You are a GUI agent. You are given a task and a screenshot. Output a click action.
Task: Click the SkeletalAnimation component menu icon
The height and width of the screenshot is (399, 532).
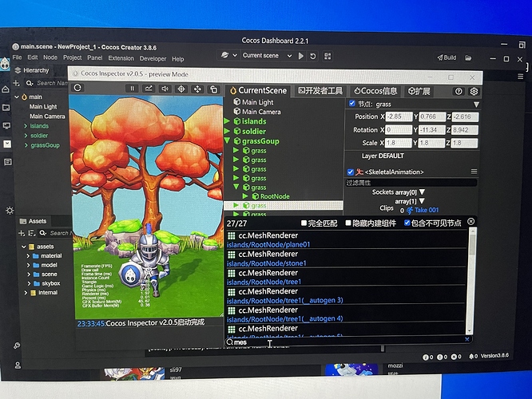474,172
